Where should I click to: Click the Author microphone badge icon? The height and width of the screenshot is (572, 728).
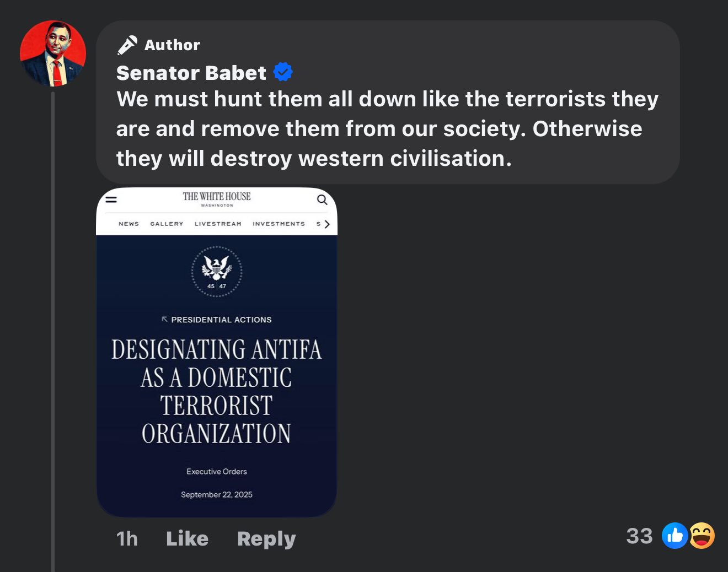coord(127,45)
